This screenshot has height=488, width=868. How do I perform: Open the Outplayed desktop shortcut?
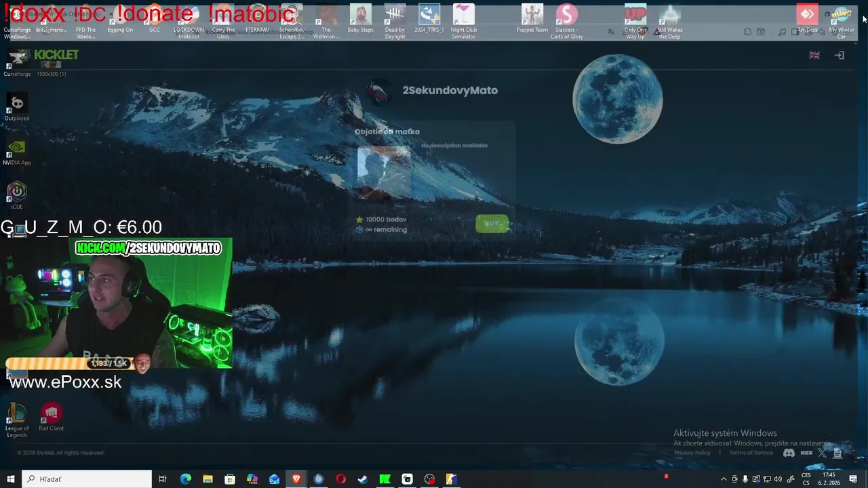(x=17, y=107)
